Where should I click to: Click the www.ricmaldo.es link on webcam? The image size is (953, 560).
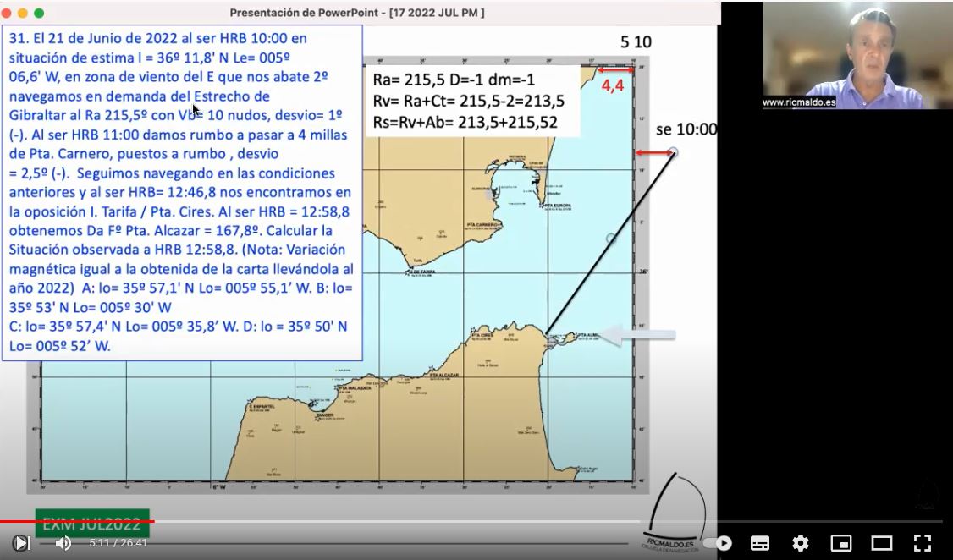797,102
